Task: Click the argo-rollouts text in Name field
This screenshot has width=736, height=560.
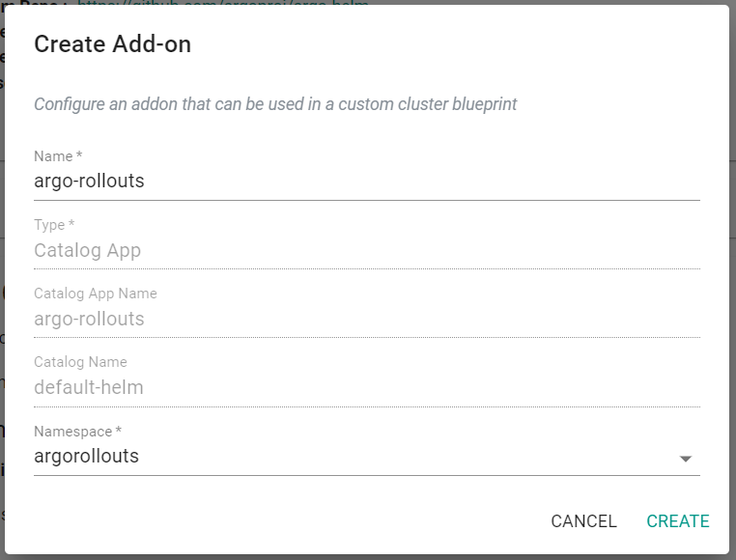Action: point(89,181)
